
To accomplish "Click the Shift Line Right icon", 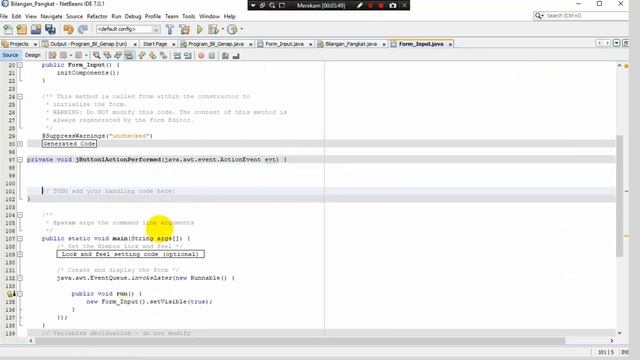I will (x=187, y=56).
